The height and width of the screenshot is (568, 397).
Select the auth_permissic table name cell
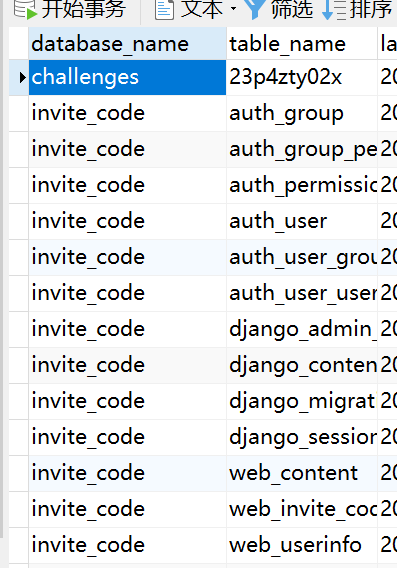(x=302, y=185)
